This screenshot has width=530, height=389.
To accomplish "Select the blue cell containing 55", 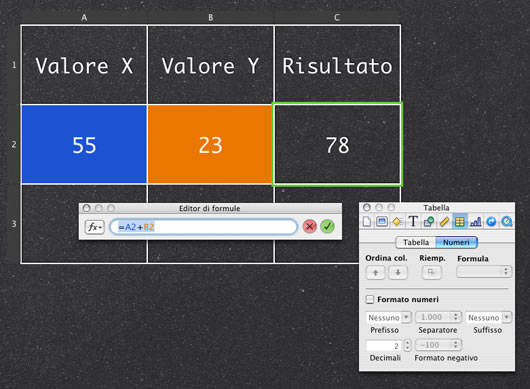I will (x=84, y=144).
